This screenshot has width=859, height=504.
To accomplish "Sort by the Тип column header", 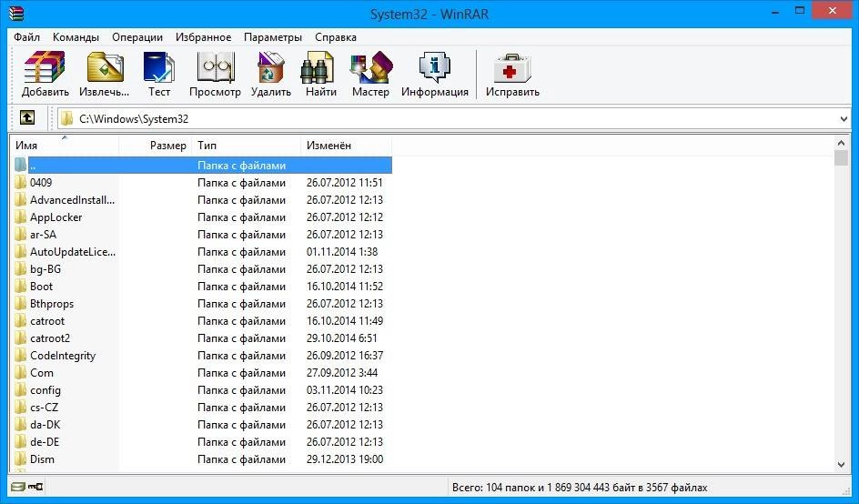I will pyautogui.click(x=246, y=146).
